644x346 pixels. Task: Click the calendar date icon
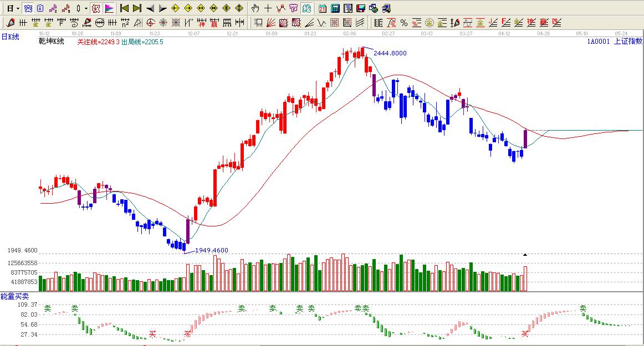click(322, 8)
